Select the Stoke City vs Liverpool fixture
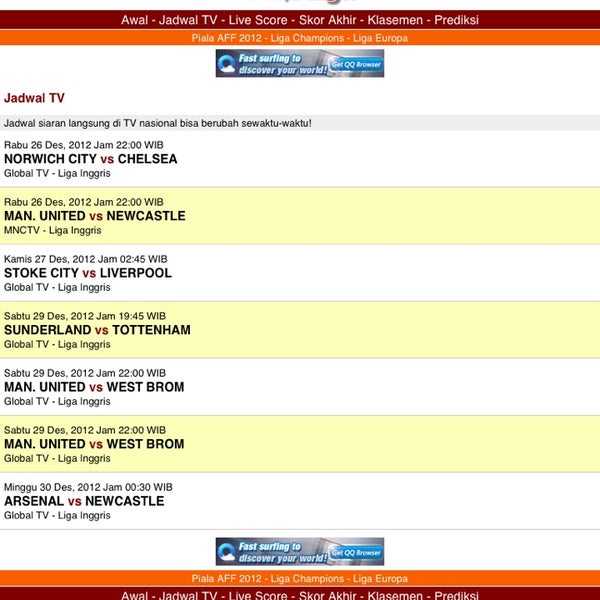This screenshot has height=600, width=600. click(x=88, y=273)
